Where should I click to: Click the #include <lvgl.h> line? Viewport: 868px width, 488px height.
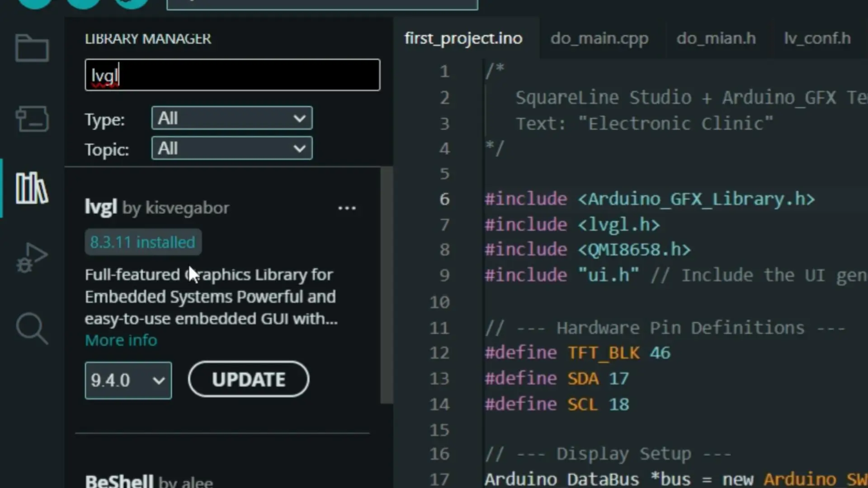[572, 225]
